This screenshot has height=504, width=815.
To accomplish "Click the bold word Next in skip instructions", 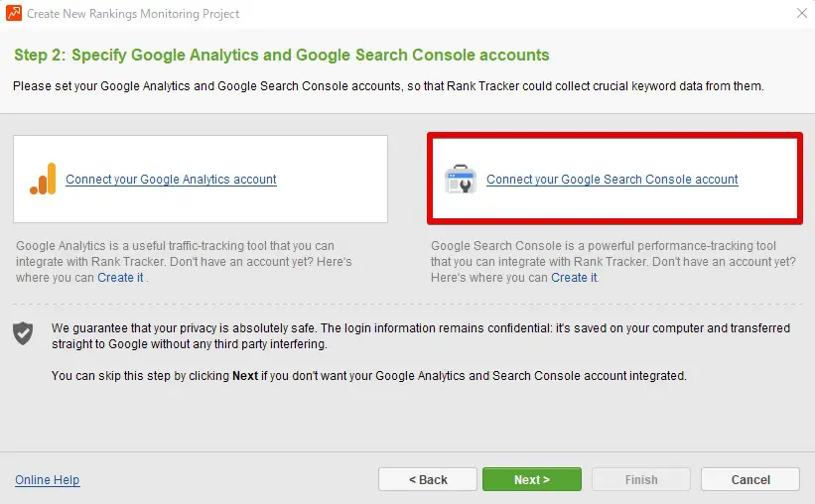I will [244, 376].
